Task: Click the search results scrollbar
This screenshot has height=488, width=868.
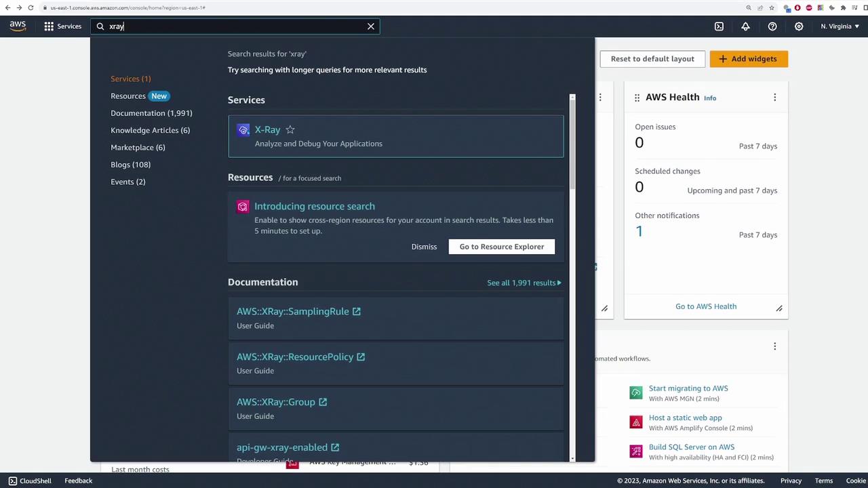Action: point(572,142)
